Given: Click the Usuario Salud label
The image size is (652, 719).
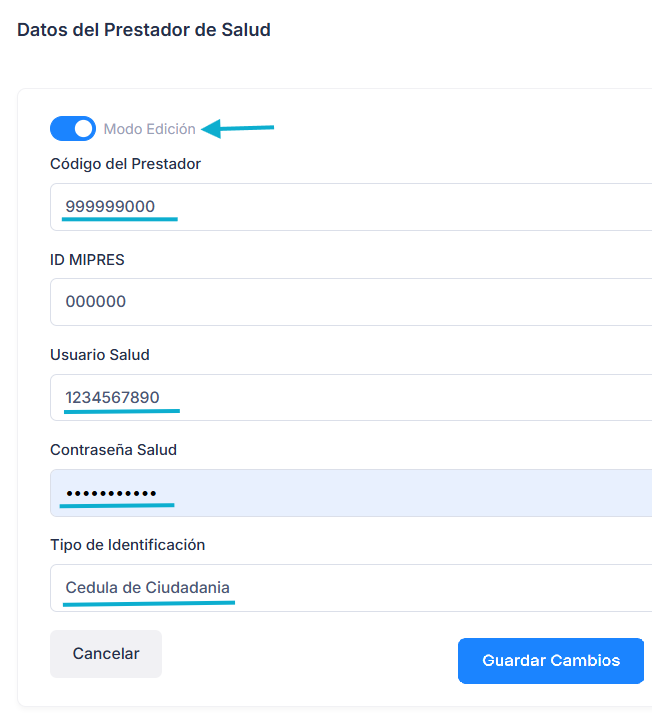Looking at the screenshot, I should click(x=100, y=355).
